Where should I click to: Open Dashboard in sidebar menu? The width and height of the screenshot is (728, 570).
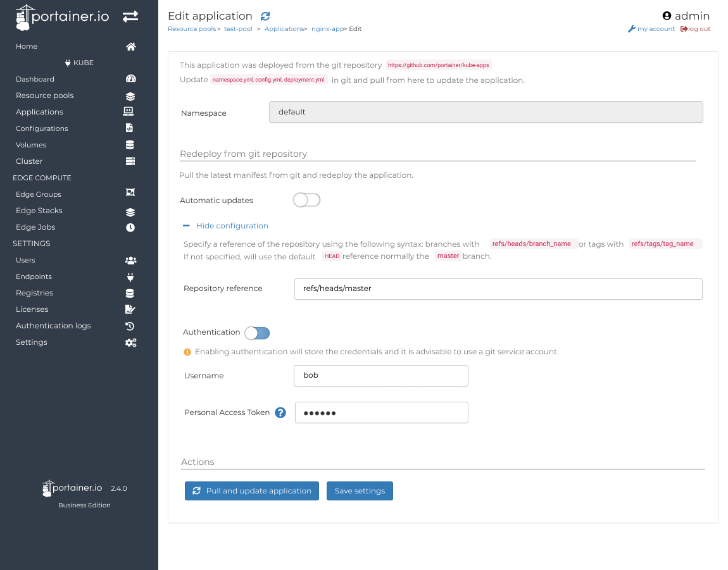click(35, 79)
